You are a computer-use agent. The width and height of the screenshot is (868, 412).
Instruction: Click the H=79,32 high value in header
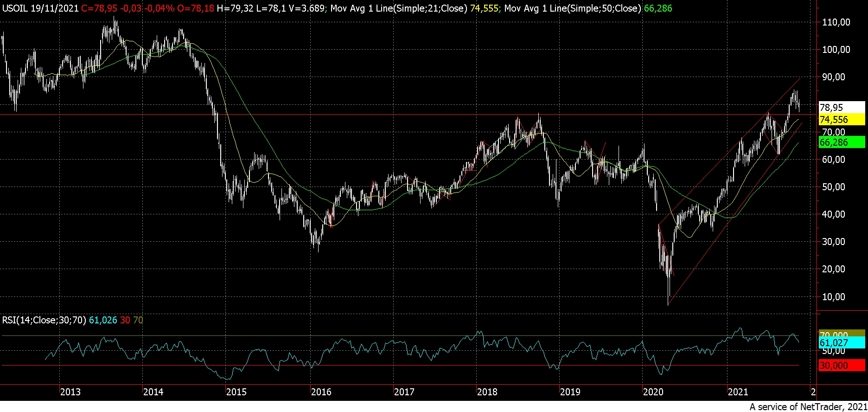click(235, 8)
